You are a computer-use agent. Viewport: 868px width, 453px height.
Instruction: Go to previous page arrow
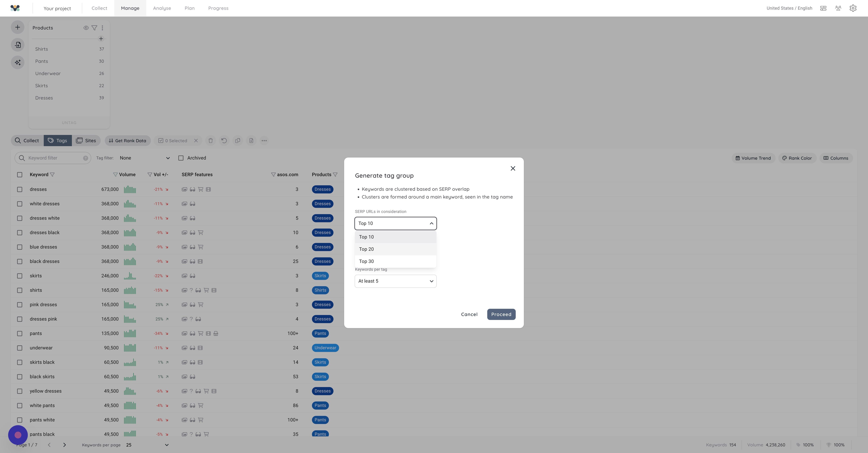point(49,445)
